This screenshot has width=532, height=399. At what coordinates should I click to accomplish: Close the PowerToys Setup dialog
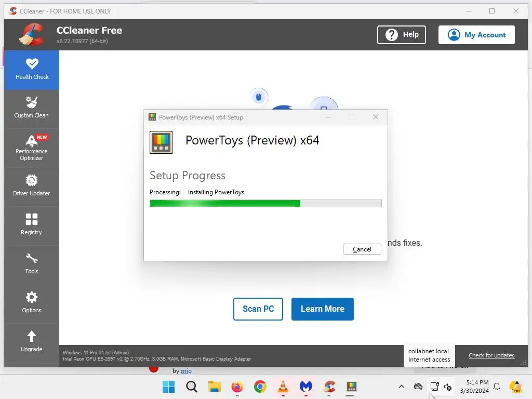click(375, 117)
